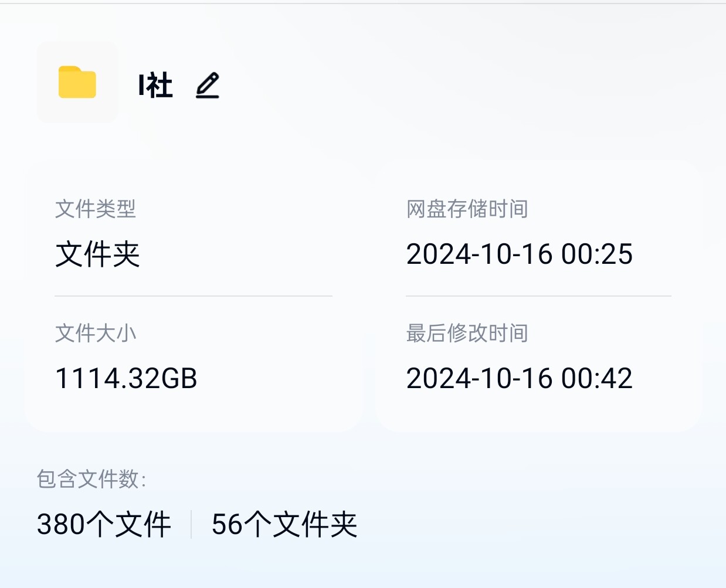The image size is (726, 588).
Task: Select the folder name I社
Action: tap(155, 86)
